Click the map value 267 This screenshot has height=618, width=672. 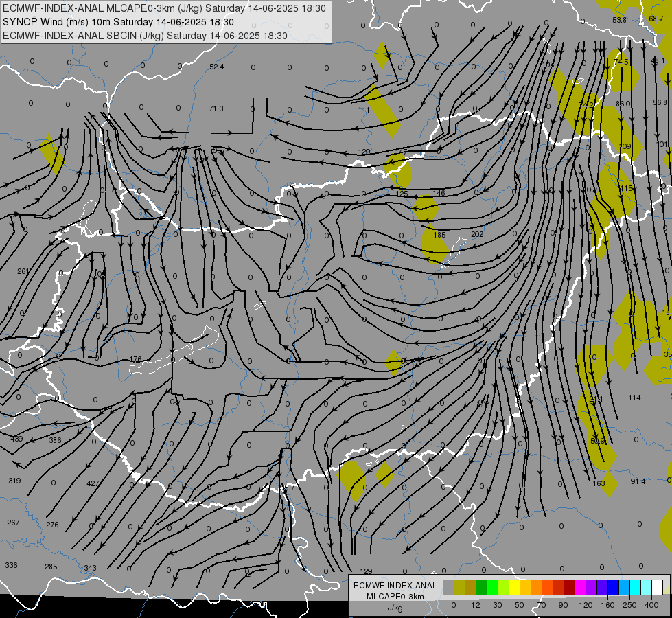[x=13, y=523]
